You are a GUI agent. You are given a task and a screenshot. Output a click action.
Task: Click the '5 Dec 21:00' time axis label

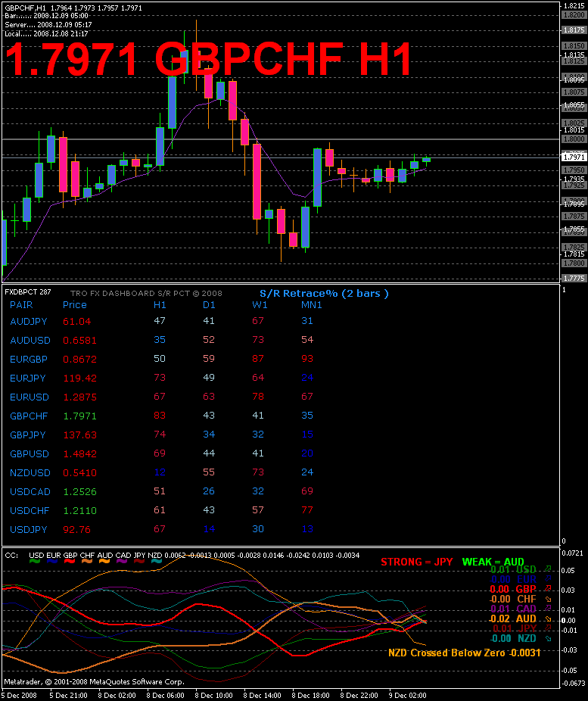68,696
